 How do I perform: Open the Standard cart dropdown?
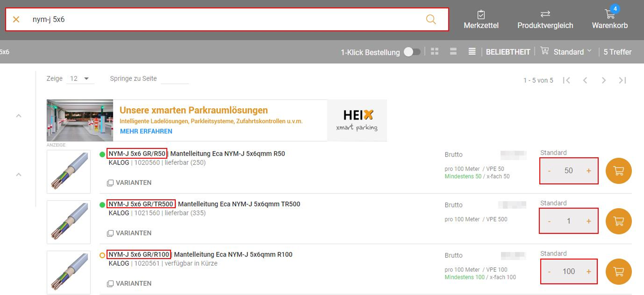tap(572, 52)
